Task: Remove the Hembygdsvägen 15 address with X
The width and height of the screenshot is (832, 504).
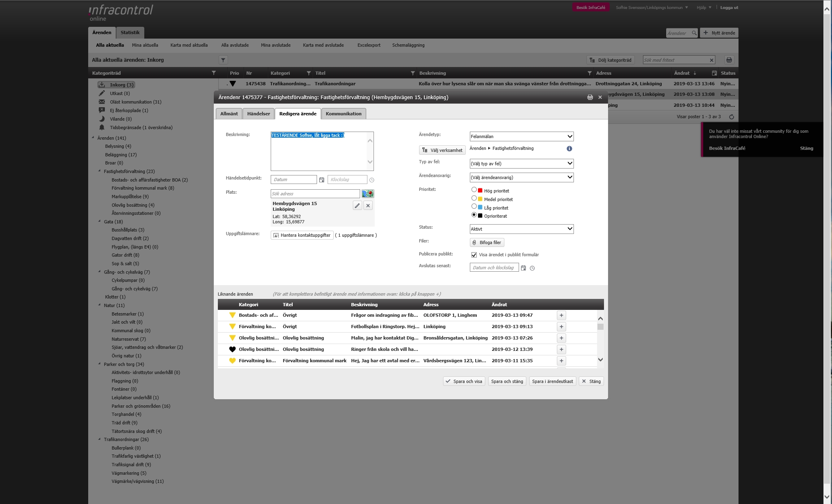Action: [x=368, y=205]
